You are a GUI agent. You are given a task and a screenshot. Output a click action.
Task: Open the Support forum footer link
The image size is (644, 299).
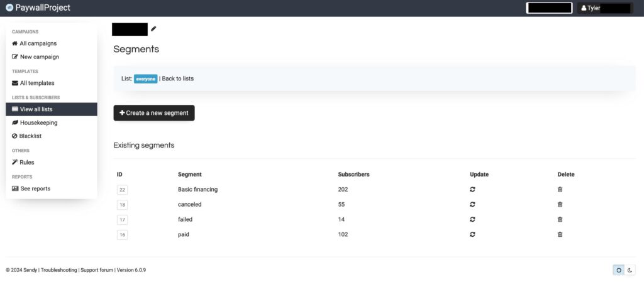click(97, 270)
